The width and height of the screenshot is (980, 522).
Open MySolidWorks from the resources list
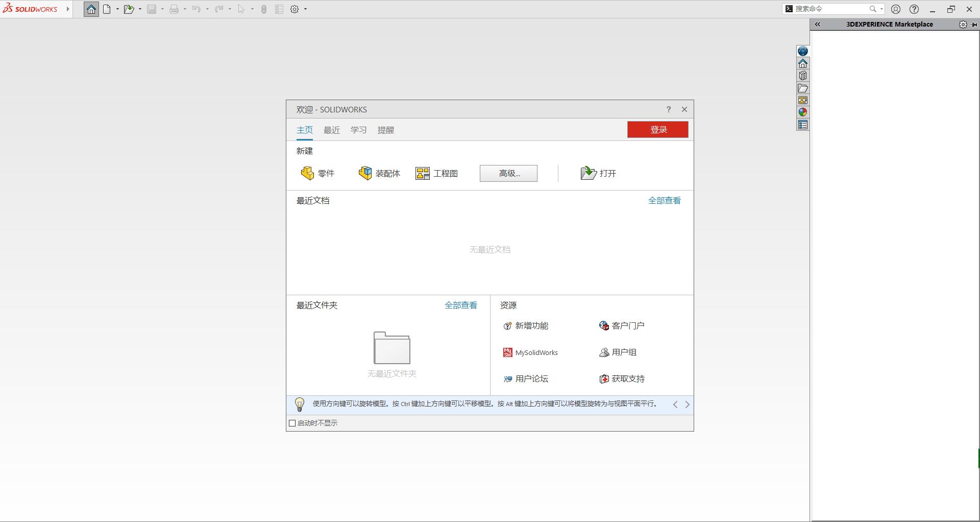tap(536, 352)
